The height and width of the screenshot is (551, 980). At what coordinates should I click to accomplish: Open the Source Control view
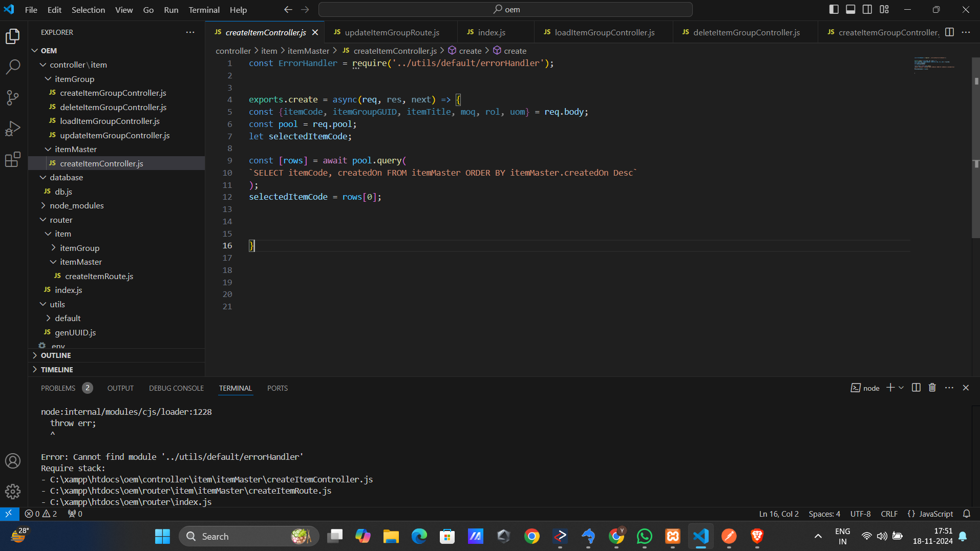[x=13, y=97]
